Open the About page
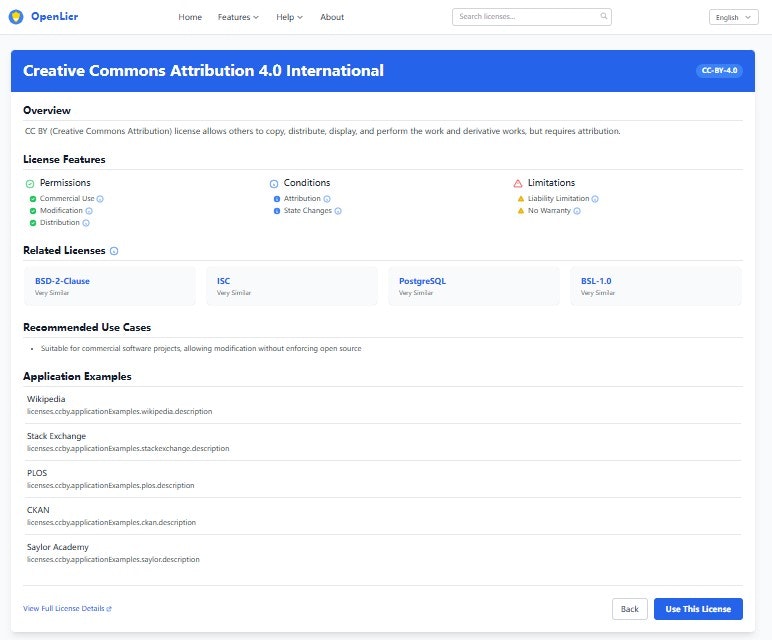 coord(332,17)
